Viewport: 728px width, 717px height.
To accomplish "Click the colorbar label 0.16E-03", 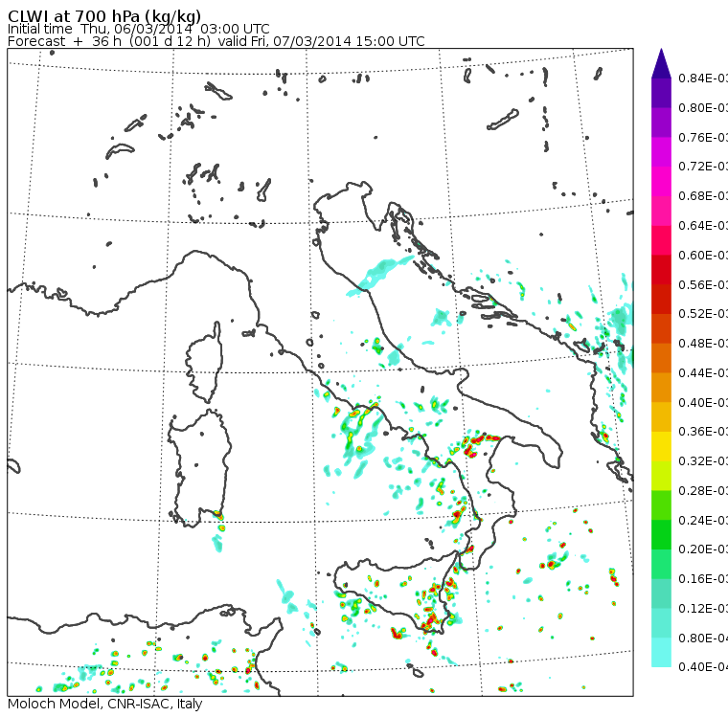I will click(x=703, y=580).
